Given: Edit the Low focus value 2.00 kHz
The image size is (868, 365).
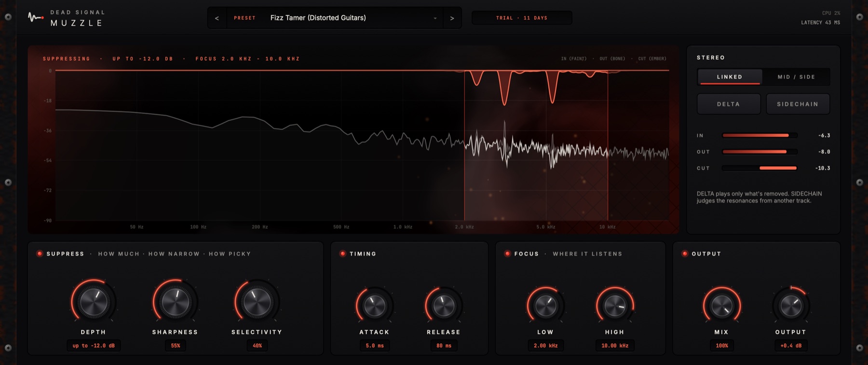Looking at the screenshot, I should point(545,346).
